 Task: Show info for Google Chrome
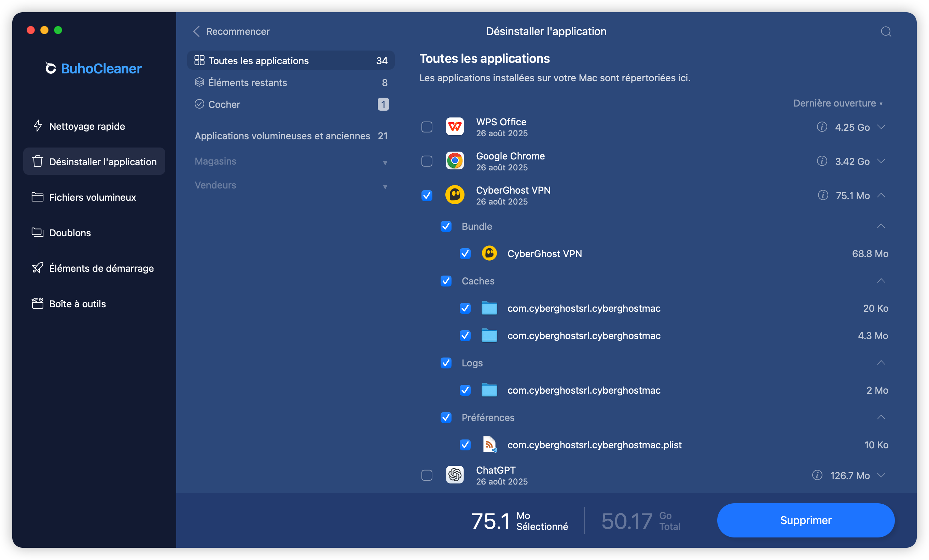(821, 161)
